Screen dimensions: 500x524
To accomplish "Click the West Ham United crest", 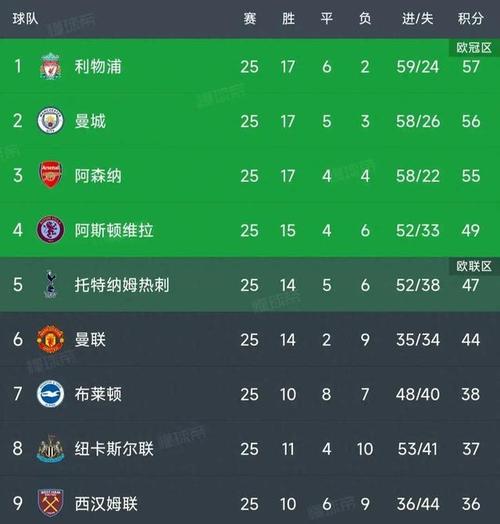I will coord(50,503).
